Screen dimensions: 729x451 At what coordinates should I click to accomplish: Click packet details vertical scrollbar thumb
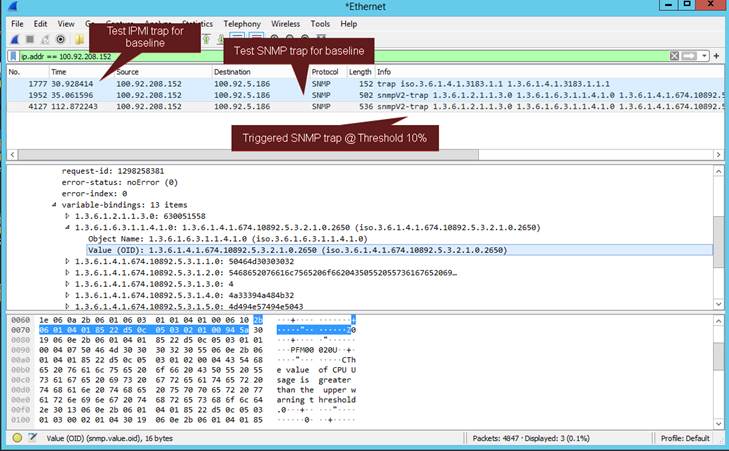tap(718, 241)
